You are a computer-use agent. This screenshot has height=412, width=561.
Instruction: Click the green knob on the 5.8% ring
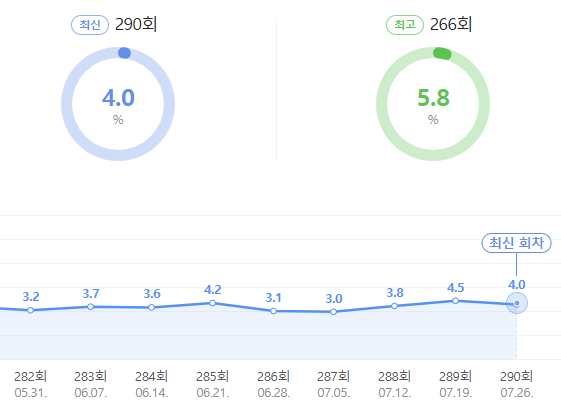click(442, 54)
